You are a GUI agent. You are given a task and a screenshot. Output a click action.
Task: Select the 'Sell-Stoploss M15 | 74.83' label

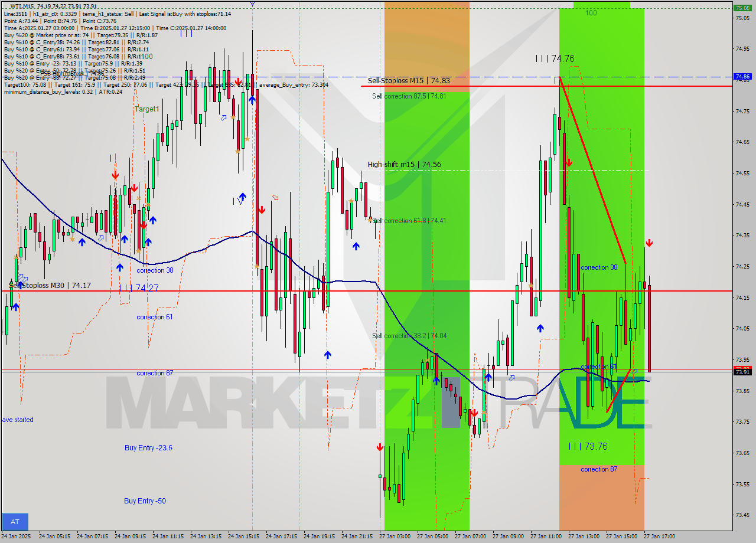409,81
